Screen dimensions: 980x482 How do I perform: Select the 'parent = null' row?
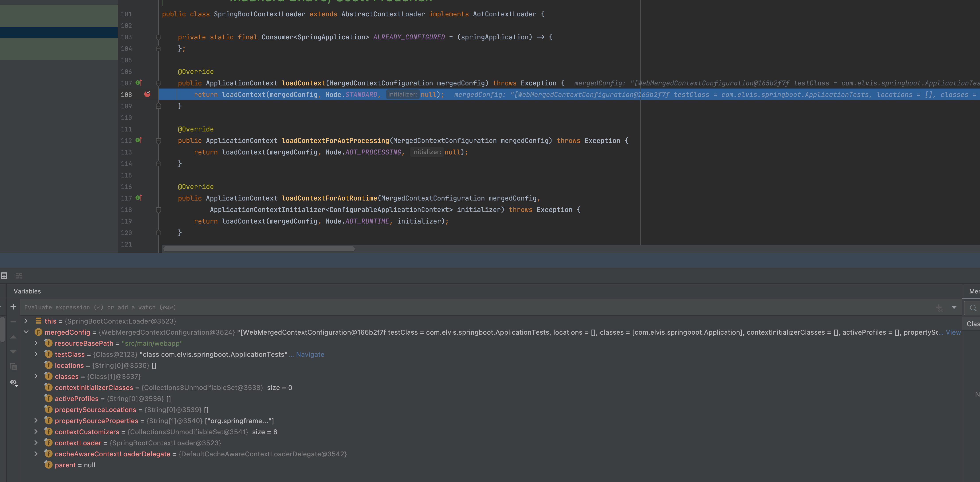click(491, 465)
